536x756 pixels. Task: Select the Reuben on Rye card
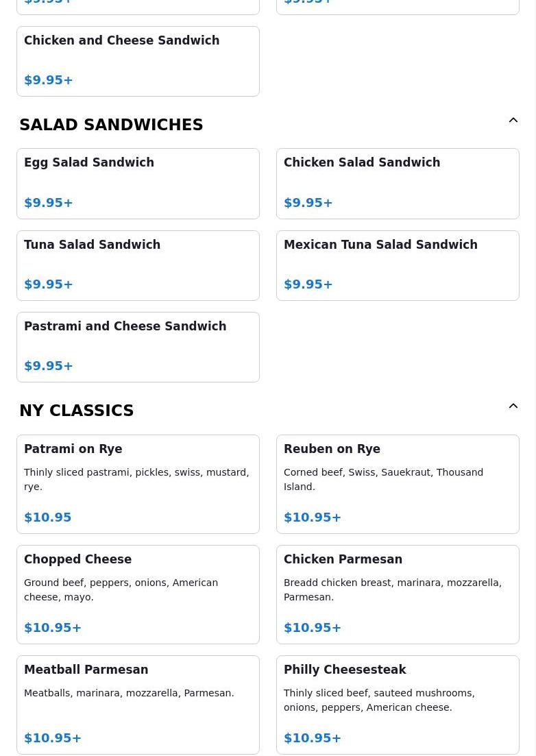click(398, 484)
